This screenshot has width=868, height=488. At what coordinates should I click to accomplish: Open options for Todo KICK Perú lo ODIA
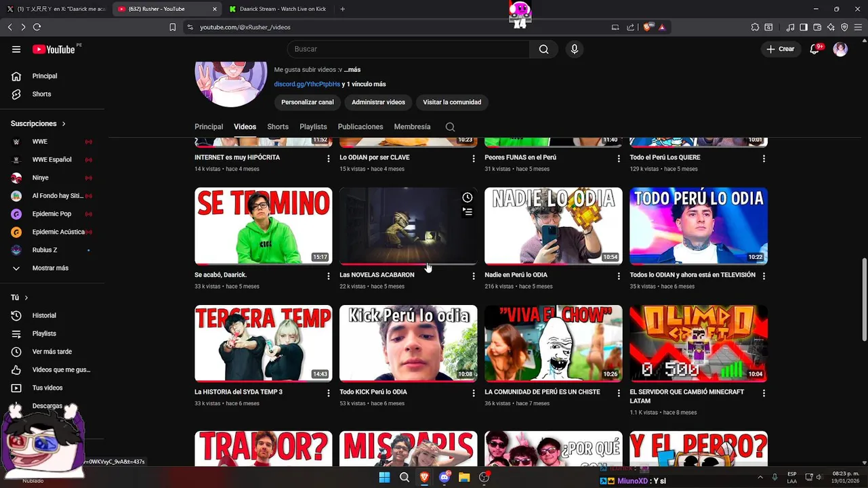474,393
